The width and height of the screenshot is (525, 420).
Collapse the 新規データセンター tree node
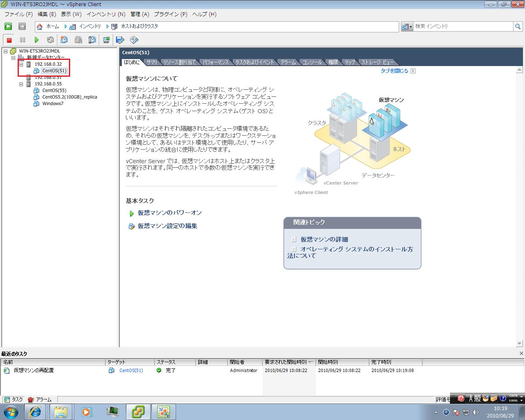pyautogui.click(x=13, y=58)
